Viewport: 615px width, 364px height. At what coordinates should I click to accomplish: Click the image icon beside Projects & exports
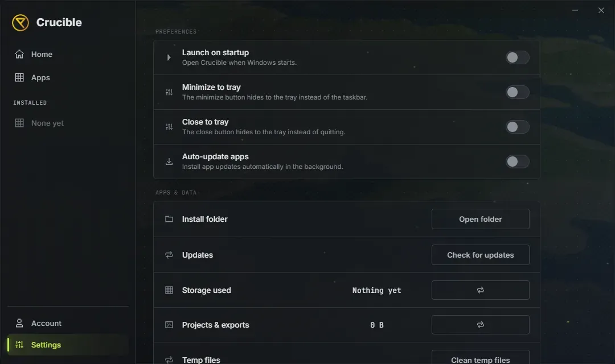[169, 325]
